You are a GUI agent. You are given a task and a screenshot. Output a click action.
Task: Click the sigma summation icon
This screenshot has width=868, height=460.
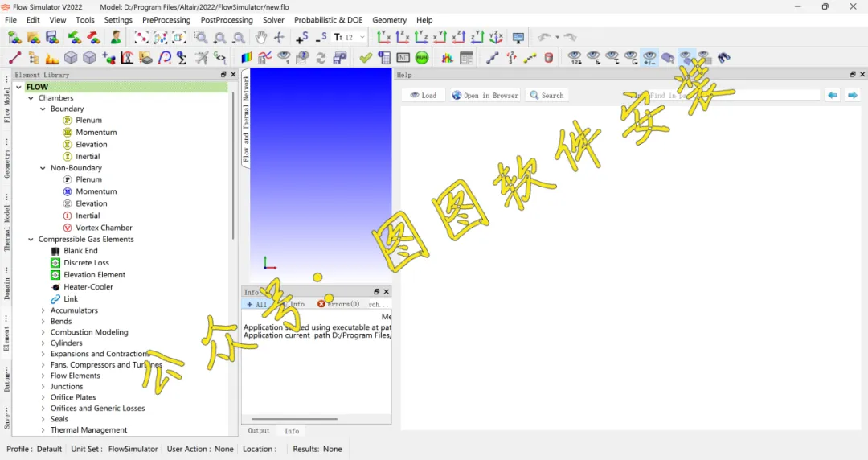tap(182, 58)
